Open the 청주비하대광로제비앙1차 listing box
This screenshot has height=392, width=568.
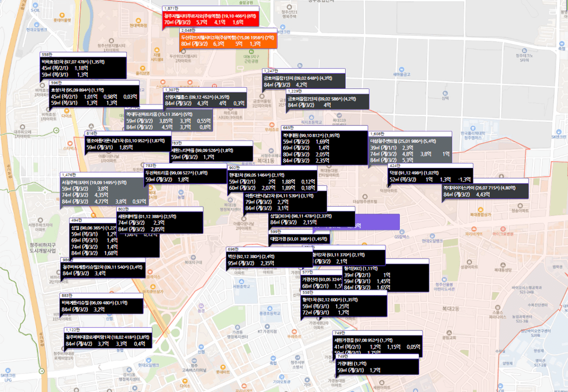(108, 338)
